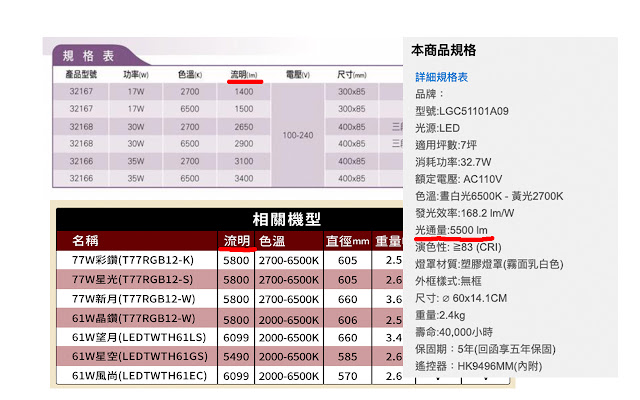Click the 585 diameter cell
Viewport: 640px width, 400px height.
(347, 357)
